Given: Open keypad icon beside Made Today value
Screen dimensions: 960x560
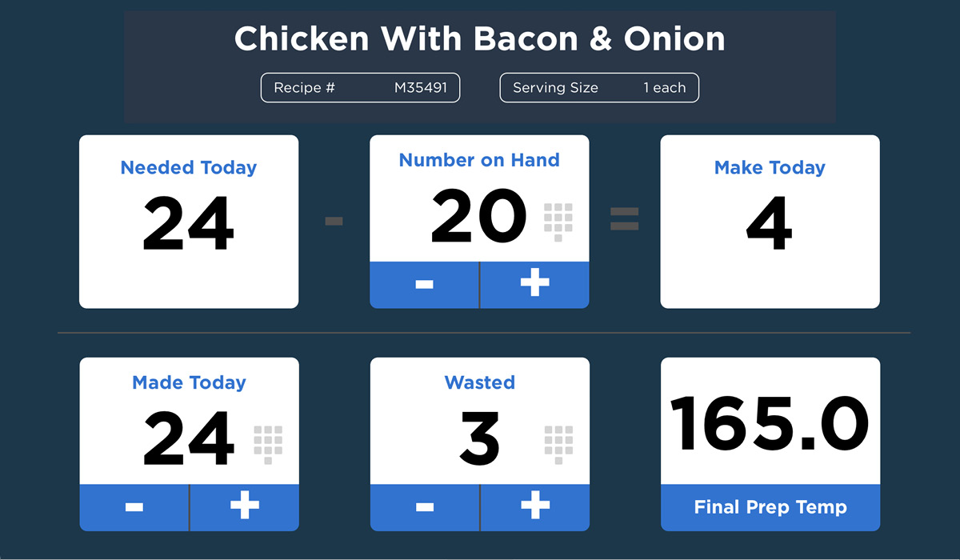Looking at the screenshot, I should [x=268, y=445].
